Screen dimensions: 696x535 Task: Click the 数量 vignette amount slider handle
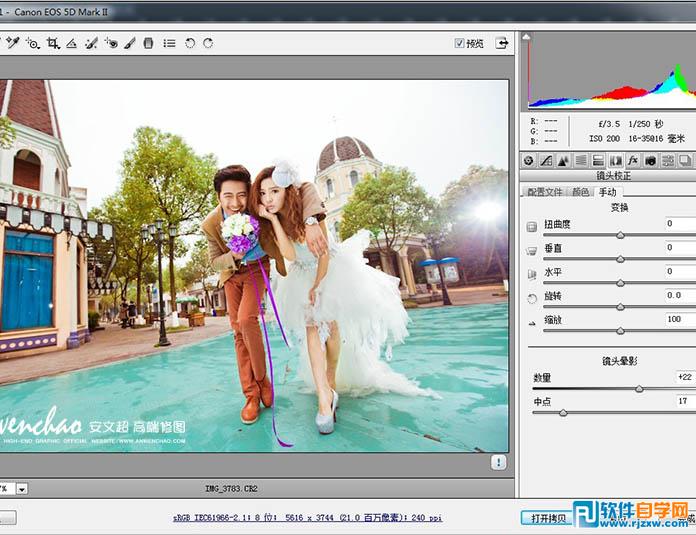click(639, 389)
